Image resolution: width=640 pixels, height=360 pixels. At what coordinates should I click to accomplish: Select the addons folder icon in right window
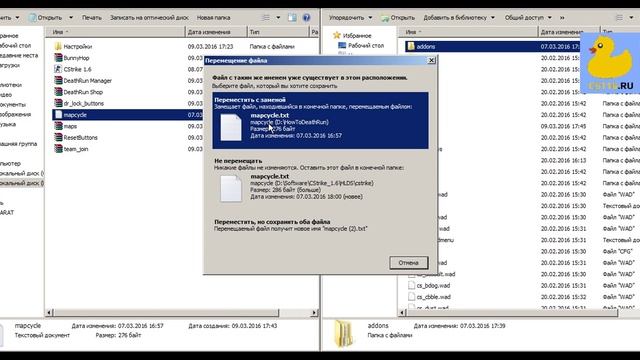[411, 47]
